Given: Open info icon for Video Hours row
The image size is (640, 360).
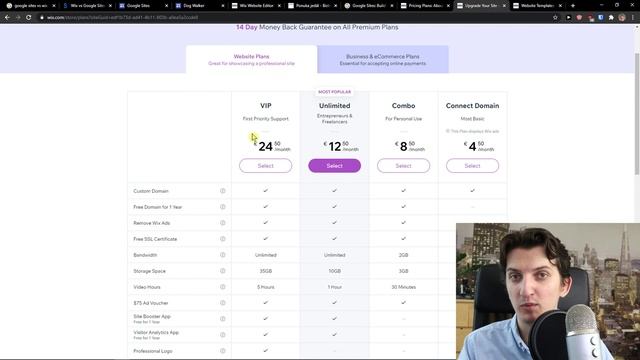Looking at the screenshot, I should [223, 287].
